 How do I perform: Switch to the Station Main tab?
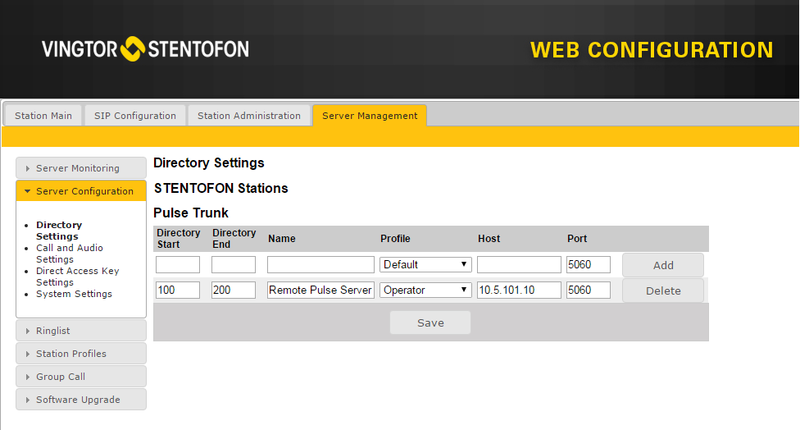43,115
